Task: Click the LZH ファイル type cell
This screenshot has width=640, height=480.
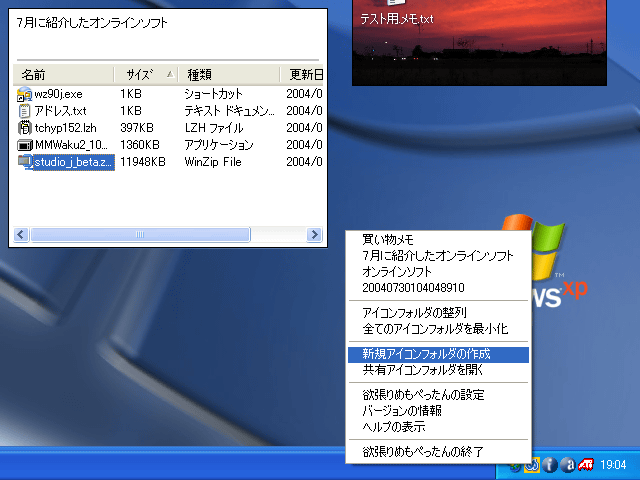Action: click(214, 128)
